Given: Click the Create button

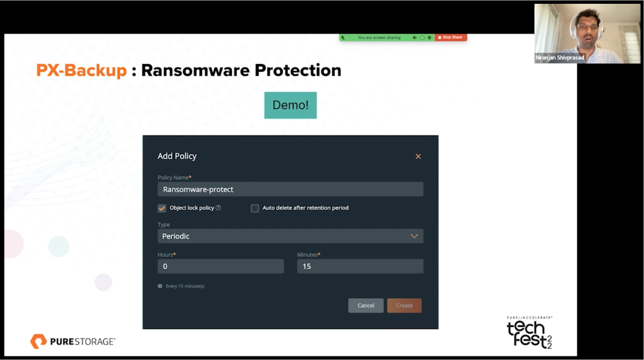Looking at the screenshot, I should [x=404, y=305].
